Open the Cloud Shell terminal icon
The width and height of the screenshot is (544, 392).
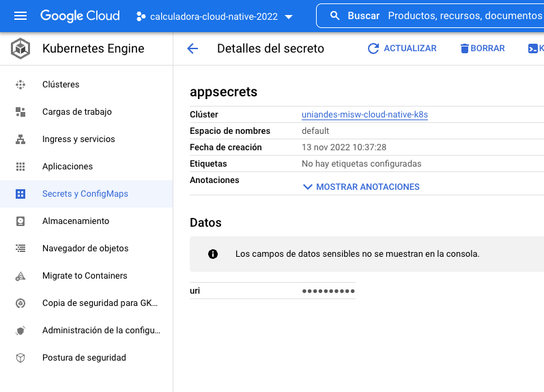(x=532, y=48)
